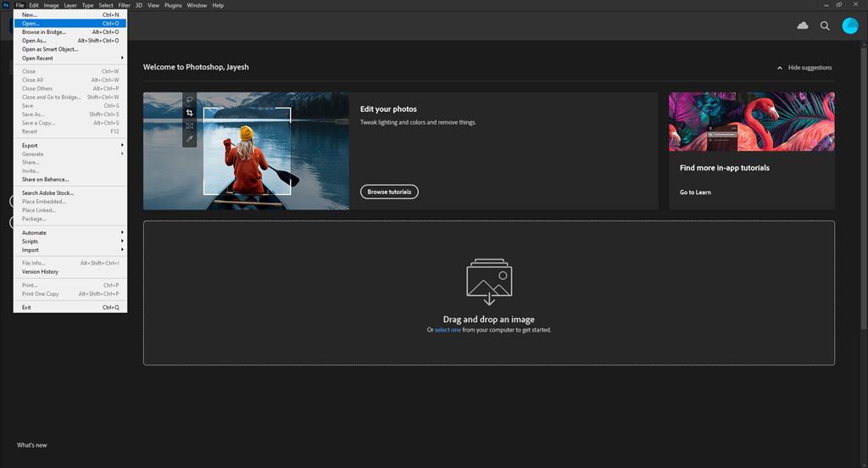This screenshot has width=868, height=468.
Task: Open the View menu
Action: (153, 5)
